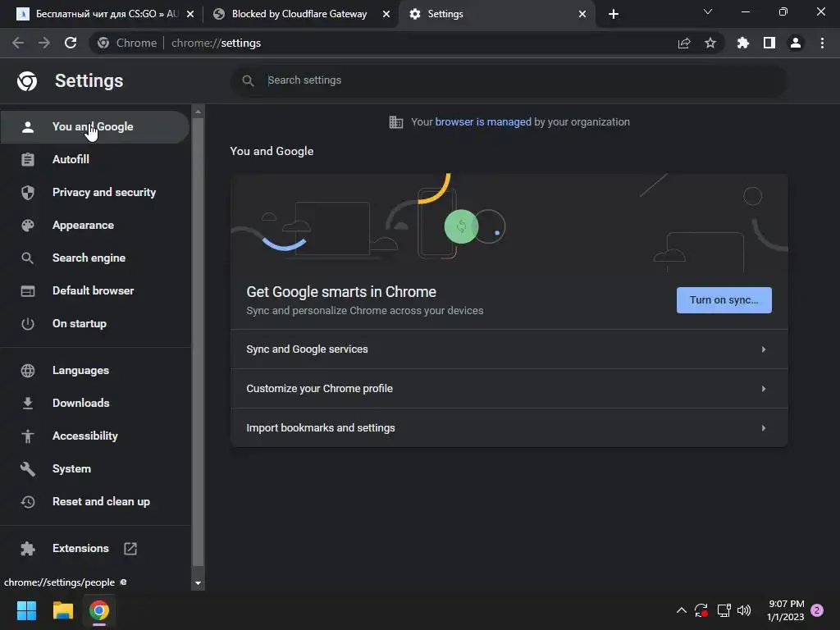Click the sidebar scrollbar thumb
The height and width of the screenshot is (630, 840).
tap(199, 342)
